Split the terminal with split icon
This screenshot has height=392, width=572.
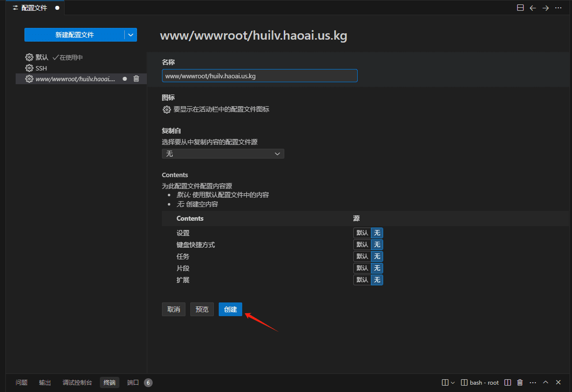click(507, 383)
